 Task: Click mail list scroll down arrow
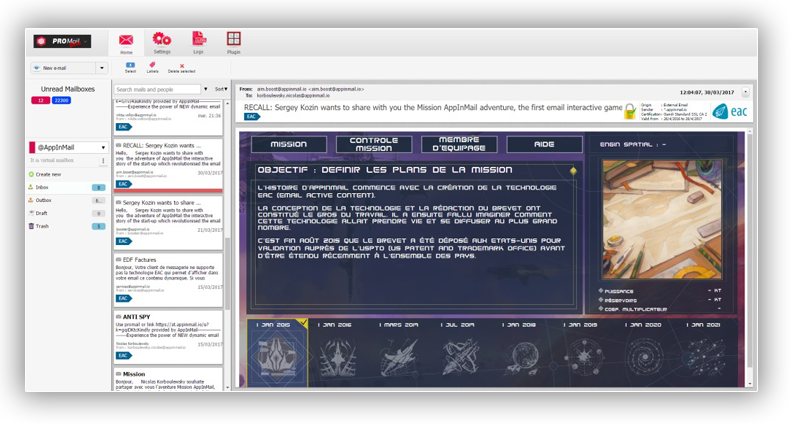(227, 387)
